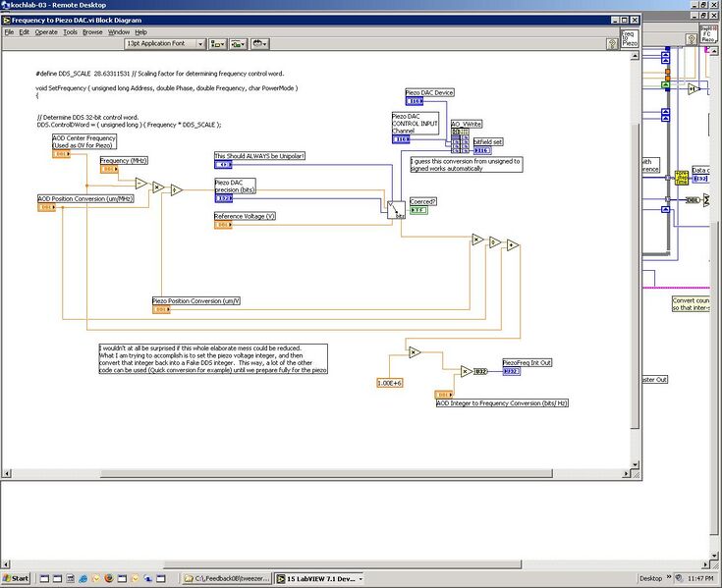Click the AOD Center Frequency DBL terminal
Screen dimensions: 722x588
point(61,154)
